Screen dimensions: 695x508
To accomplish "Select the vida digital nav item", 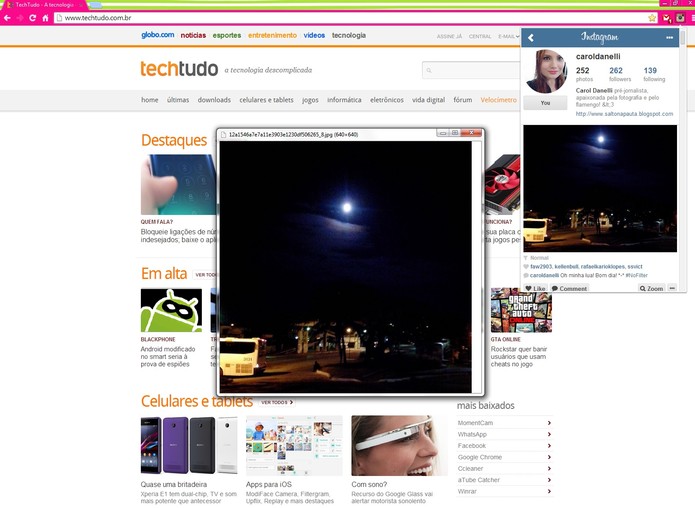I will 428,100.
